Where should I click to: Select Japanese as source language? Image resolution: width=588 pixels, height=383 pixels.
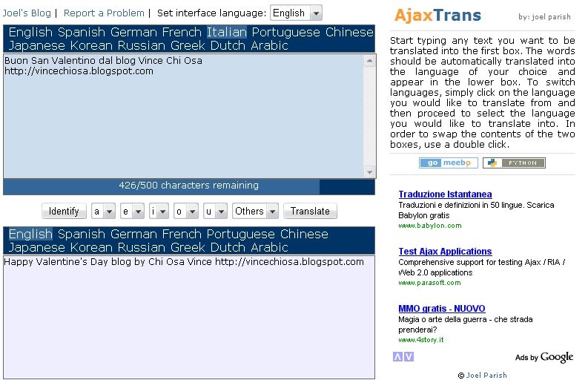37,46
